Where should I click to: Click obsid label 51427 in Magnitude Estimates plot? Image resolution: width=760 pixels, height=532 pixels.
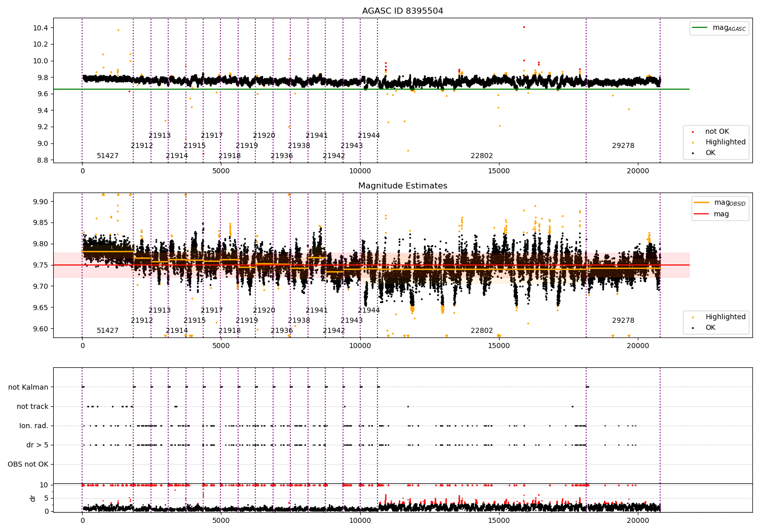coord(107,330)
